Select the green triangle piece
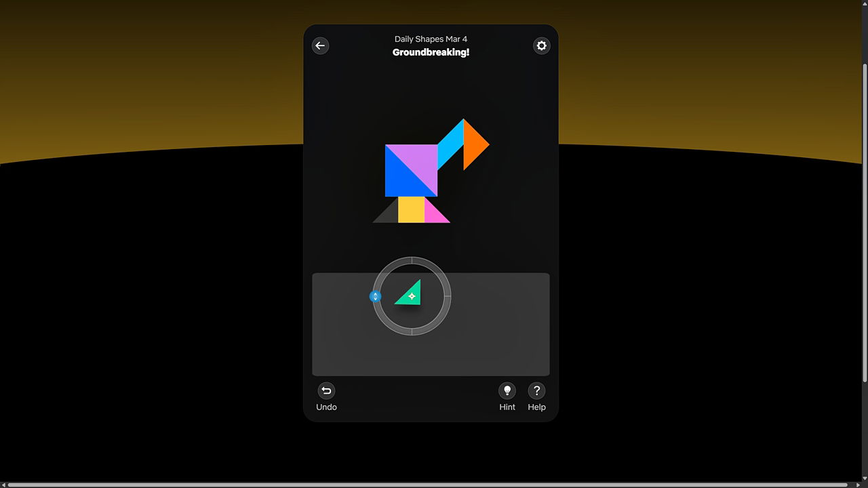The width and height of the screenshot is (868, 488). 412,296
